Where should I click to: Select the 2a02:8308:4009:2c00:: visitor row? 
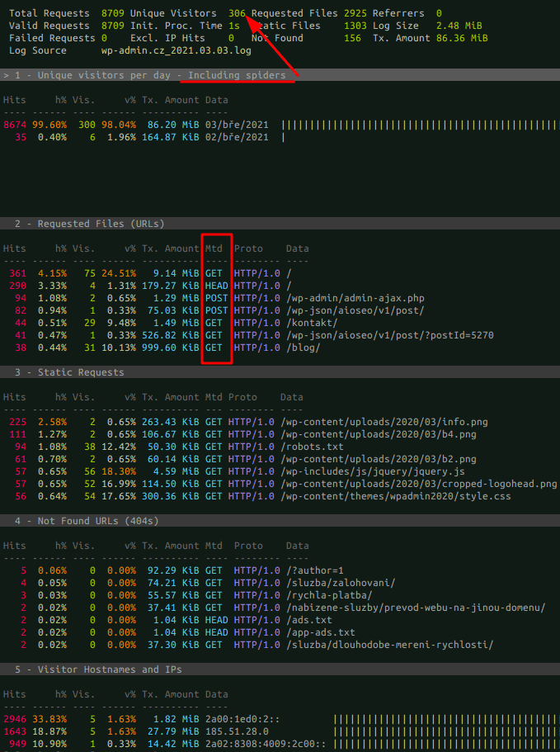[x=280, y=745]
